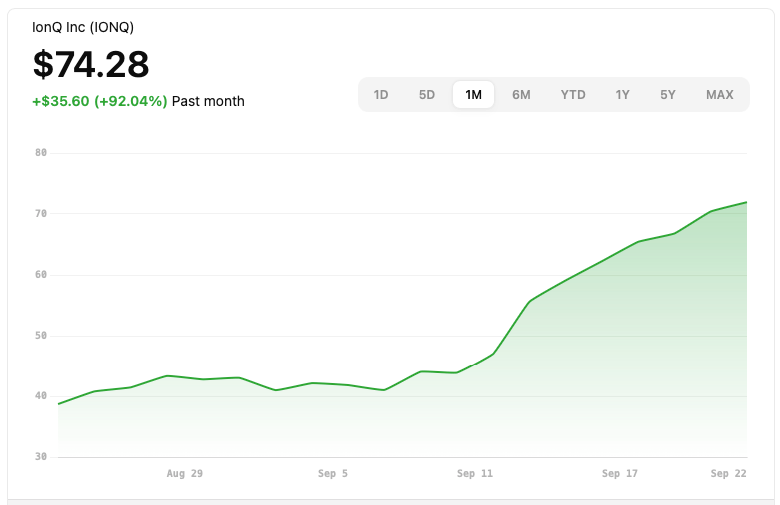
Task: Click the +$35.60 (+92.04%) change text
Action: coord(99,101)
